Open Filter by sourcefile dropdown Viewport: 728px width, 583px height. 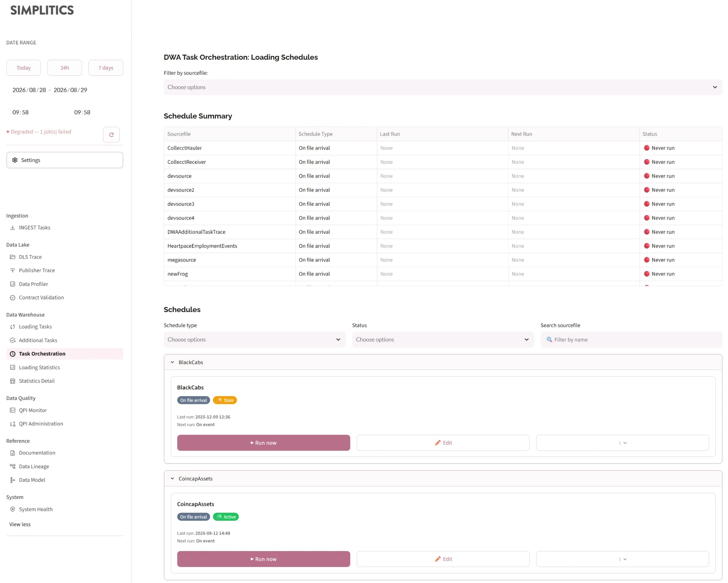pos(443,87)
